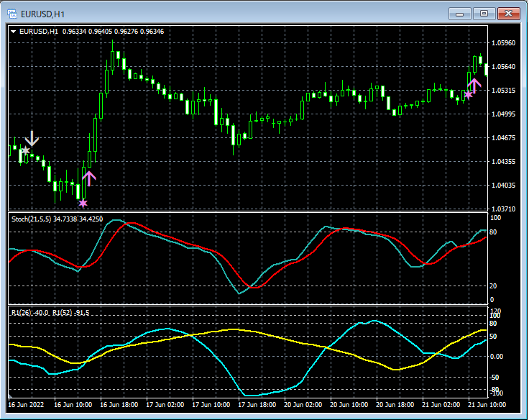Open the chart menu triangle beside EURUSD,H1
Image resolution: width=529 pixels, height=420 pixels.
pyautogui.click(x=14, y=32)
